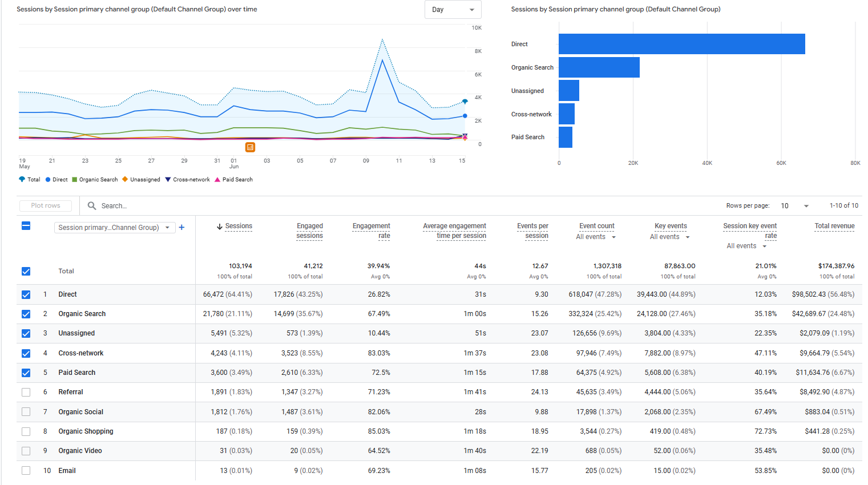Screen dimensions: 868x485
Task: Click Cross-network engagement rate 83.03%
Action: point(379,353)
